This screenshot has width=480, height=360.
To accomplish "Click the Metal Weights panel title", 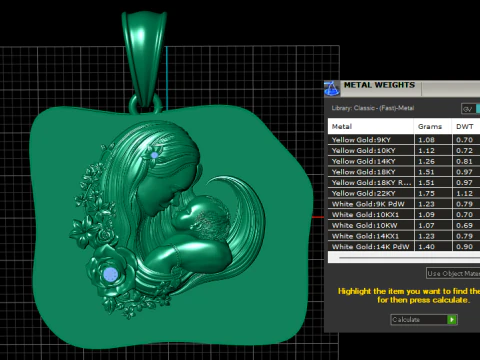I will (x=379, y=85).
